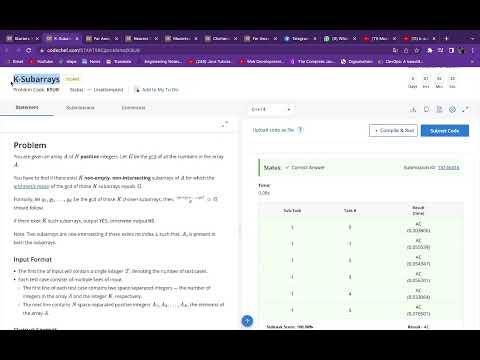Click the blue floating circular button
Viewport: 480px width, 360px height.
[247, 321]
